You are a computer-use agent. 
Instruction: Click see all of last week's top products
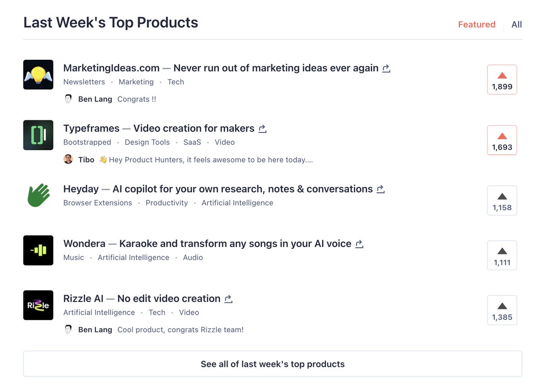tap(272, 364)
